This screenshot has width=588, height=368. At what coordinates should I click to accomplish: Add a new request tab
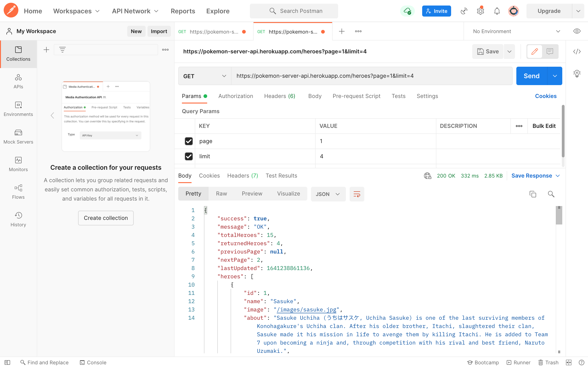tap(342, 31)
